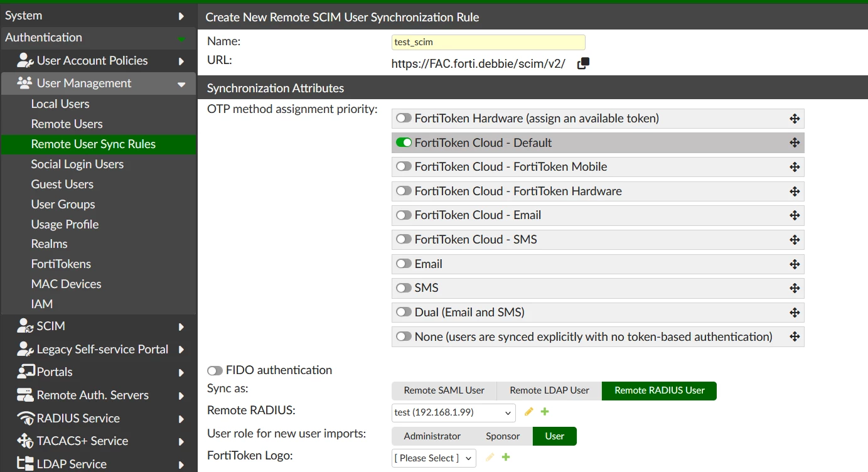Disable FortiToken Cloud - Default toggle
Image resolution: width=868 pixels, height=472 pixels.
pyautogui.click(x=404, y=142)
